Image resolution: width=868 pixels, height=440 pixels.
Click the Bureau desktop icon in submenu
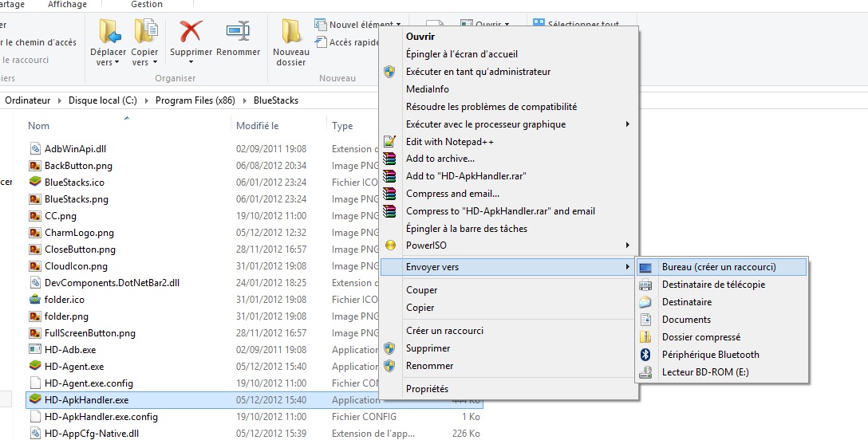(x=645, y=268)
